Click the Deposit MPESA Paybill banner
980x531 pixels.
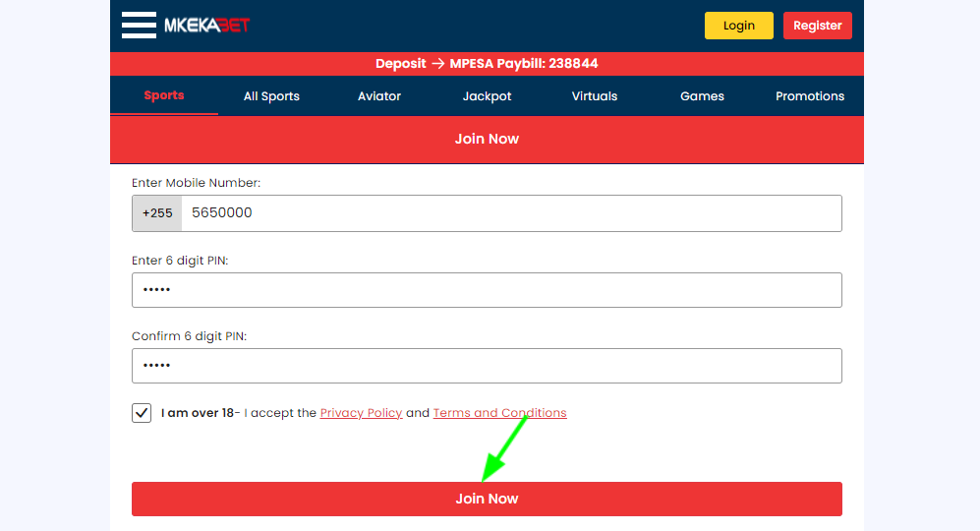[487, 64]
